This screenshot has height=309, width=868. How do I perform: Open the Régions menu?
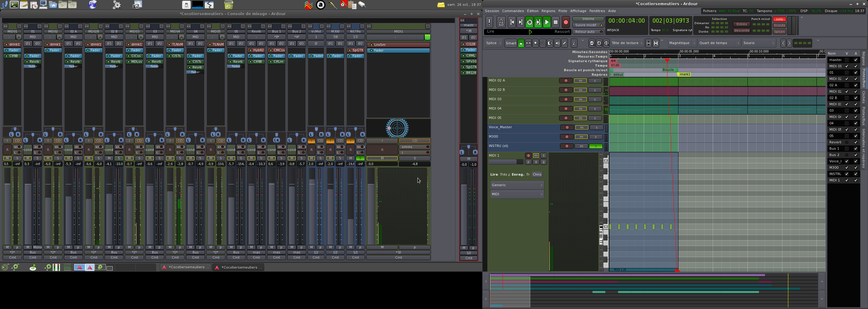[548, 11]
